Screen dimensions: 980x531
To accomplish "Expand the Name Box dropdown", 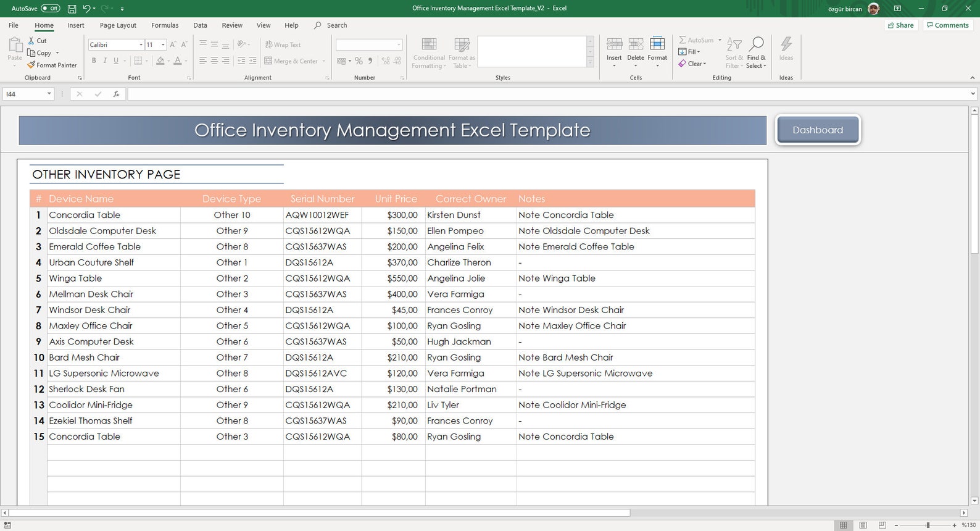I will pyautogui.click(x=49, y=94).
